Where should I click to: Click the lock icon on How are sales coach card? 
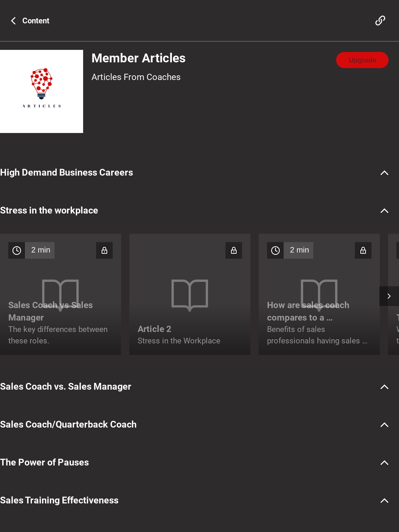(x=363, y=250)
